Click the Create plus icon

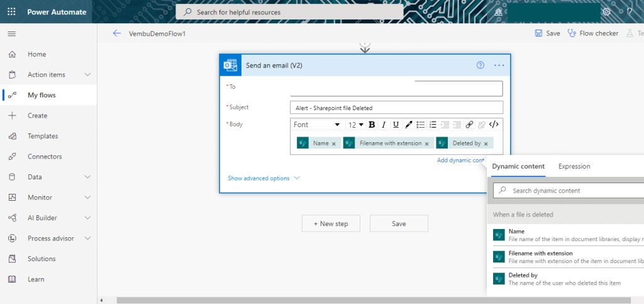pos(13,116)
